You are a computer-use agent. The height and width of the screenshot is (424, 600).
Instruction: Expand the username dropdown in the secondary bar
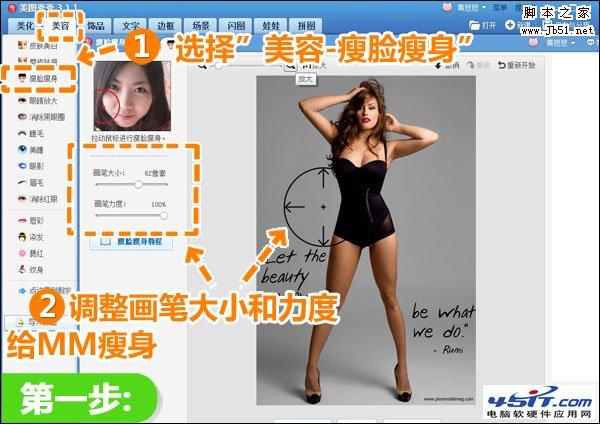[573, 43]
